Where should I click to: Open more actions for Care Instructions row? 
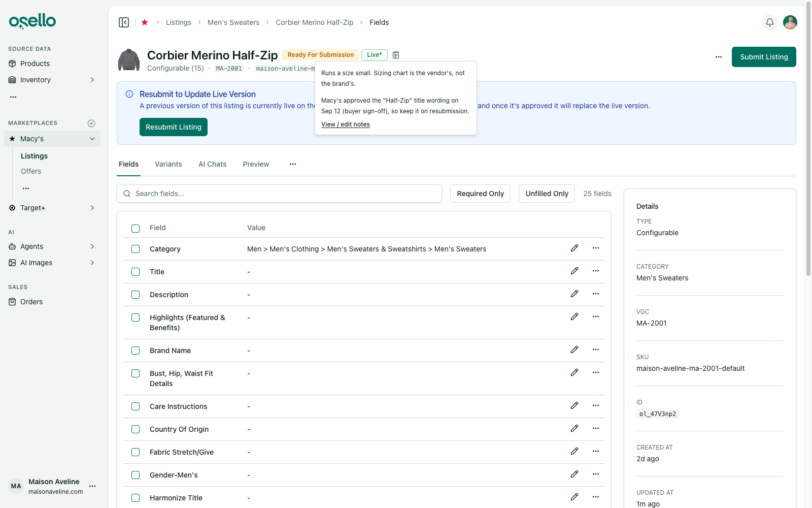[x=596, y=405]
